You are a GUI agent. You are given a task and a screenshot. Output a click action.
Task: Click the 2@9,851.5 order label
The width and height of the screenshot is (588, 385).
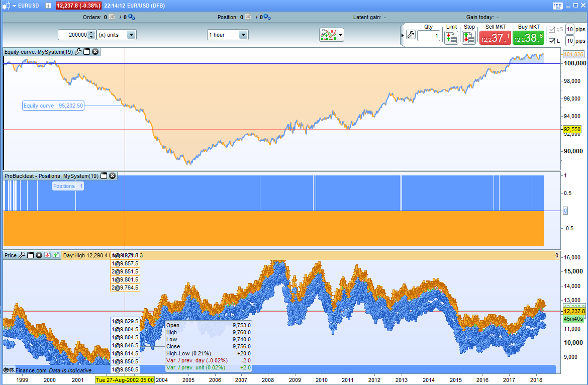click(x=125, y=271)
